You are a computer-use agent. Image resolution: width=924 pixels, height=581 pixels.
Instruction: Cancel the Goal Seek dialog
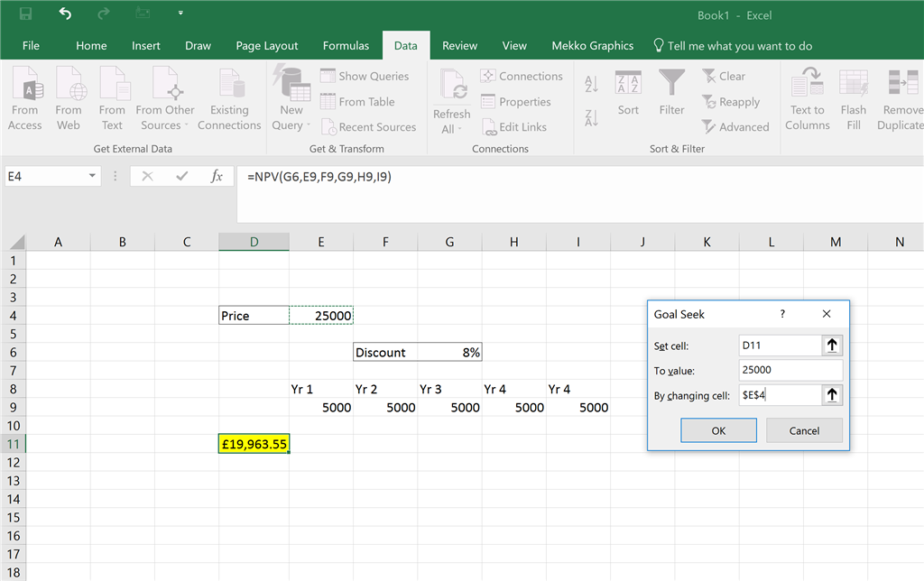804,430
